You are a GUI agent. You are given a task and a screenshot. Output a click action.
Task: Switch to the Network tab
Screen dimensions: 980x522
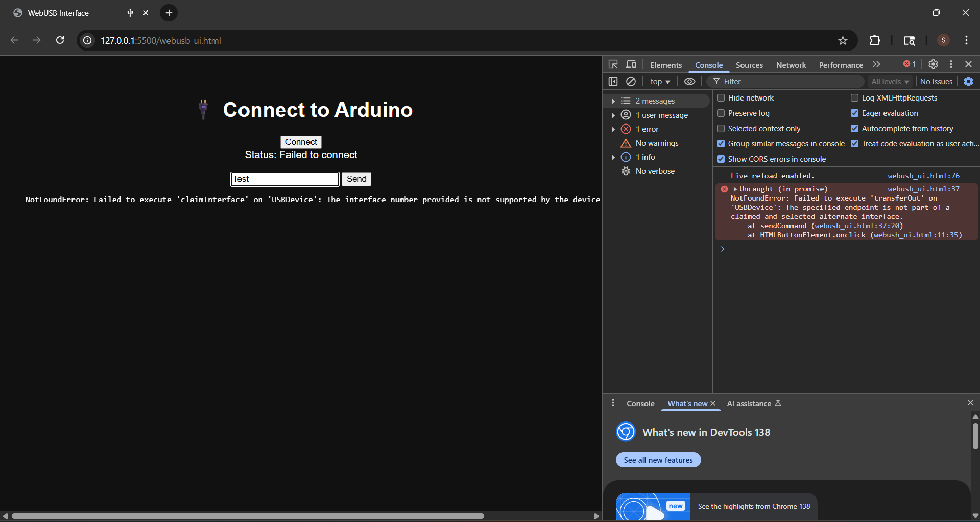point(791,65)
